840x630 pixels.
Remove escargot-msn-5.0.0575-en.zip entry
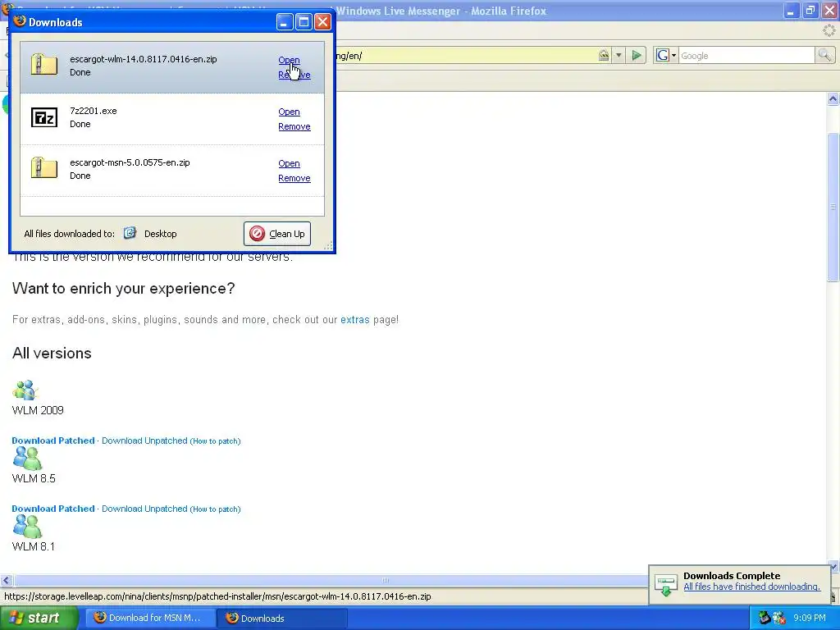294,178
